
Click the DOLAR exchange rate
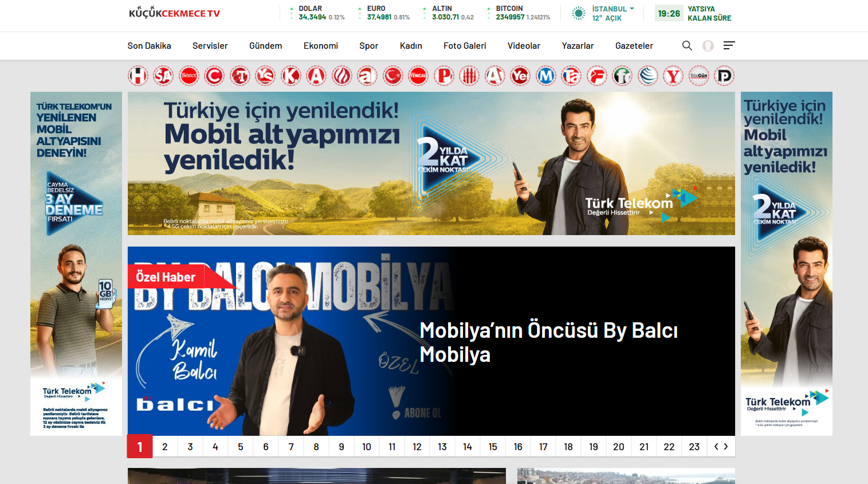coord(317,13)
